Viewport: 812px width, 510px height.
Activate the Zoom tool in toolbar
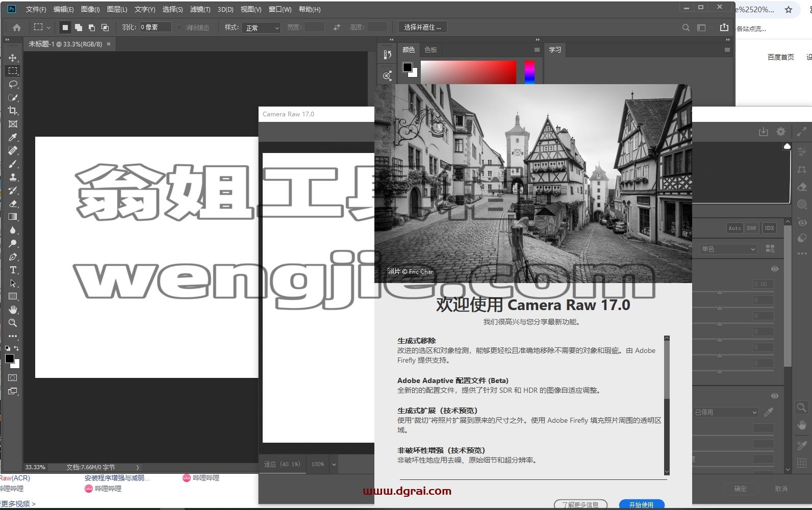click(x=13, y=323)
